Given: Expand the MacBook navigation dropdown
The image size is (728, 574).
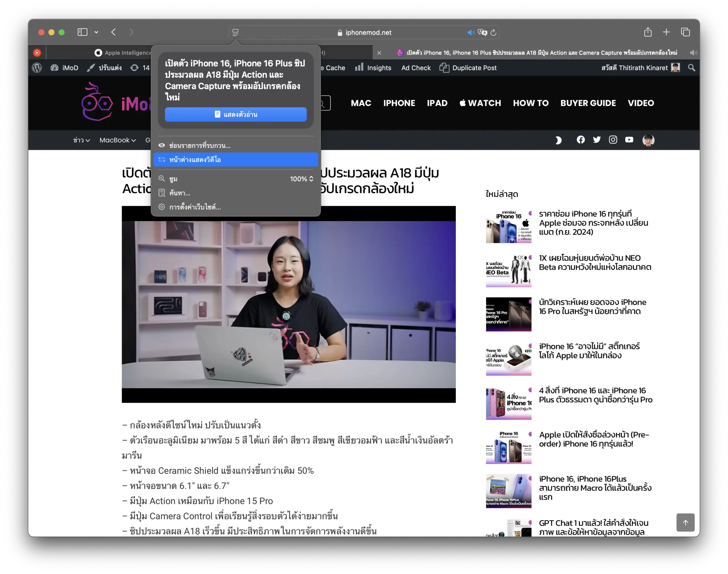Looking at the screenshot, I should click(x=117, y=140).
